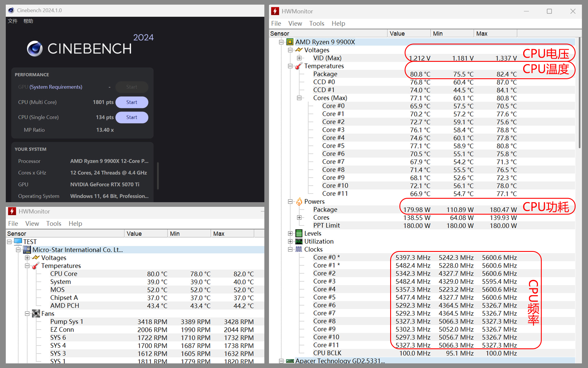Open the Tools menu in right HWMonitor
Screen dimensions: 588x368
[316, 23]
